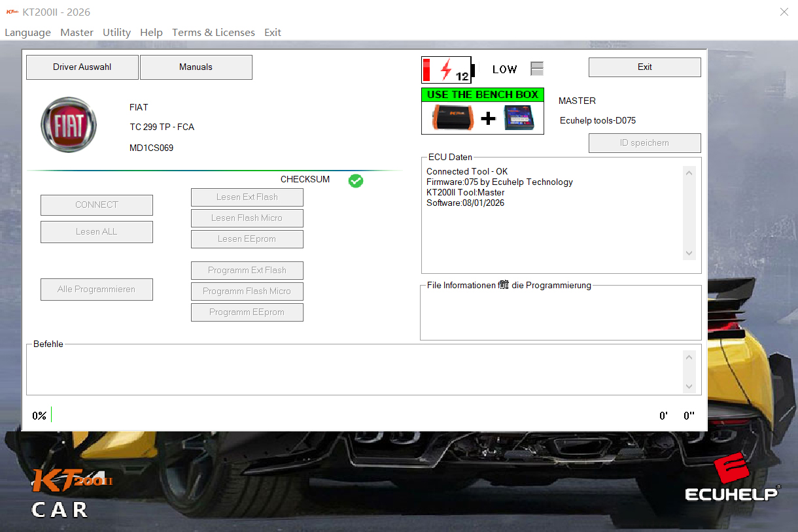
Task: Click Ecuhelp tools-D075 text
Action: (x=598, y=121)
